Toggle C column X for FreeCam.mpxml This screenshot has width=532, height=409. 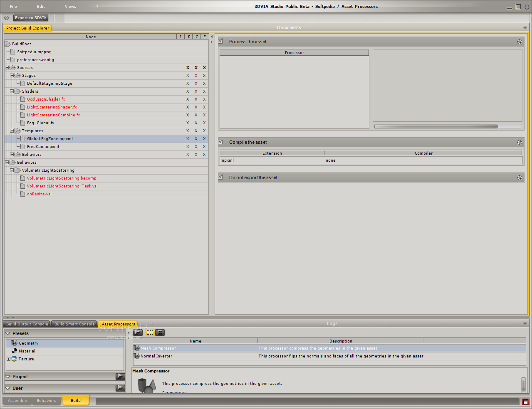coord(196,147)
